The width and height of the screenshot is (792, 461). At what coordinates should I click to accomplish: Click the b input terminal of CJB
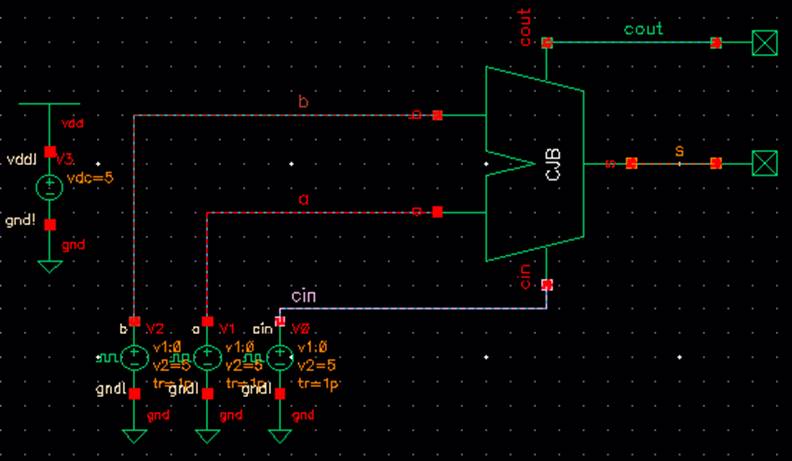pyautogui.click(x=437, y=115)
